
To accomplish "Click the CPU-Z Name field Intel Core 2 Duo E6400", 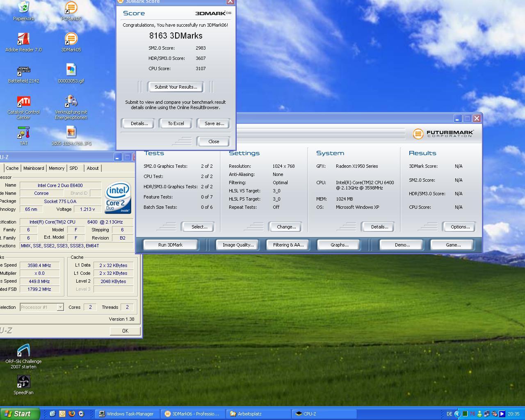I will [60, 185].
